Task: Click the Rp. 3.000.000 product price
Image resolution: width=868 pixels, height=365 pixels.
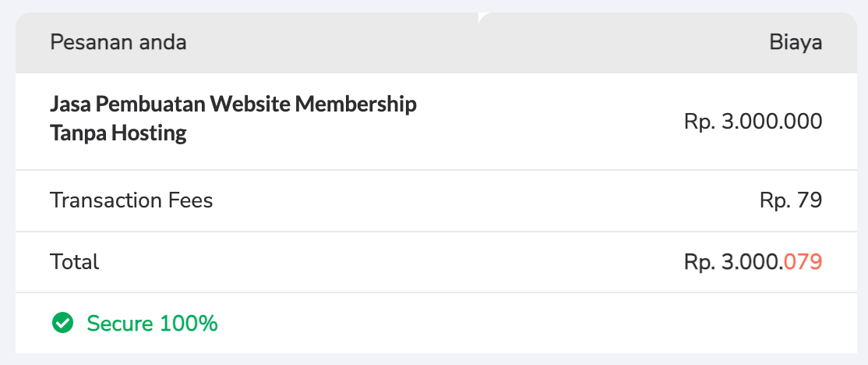Action: [753, 122]
